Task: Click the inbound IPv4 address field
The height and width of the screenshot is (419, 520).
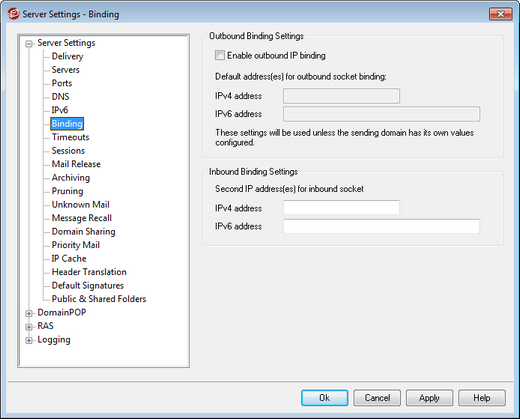Action: tap(341, 208)
